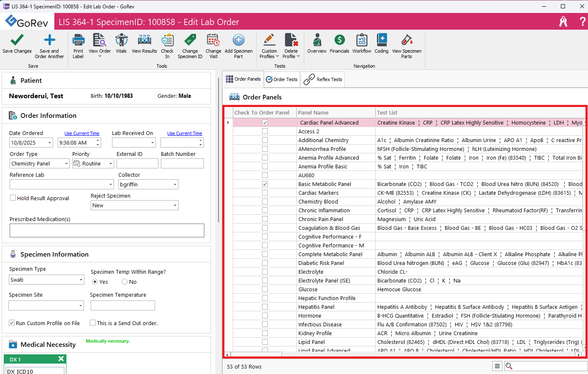Open Change Specimen ID tool
This screenshot has height=374, width=588.
point(190,41)
